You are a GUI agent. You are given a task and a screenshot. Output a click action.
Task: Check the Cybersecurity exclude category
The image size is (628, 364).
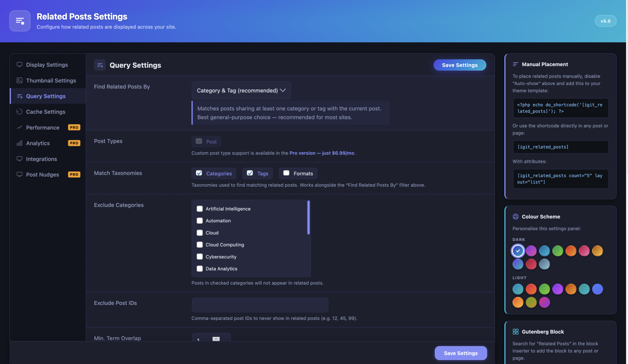(x=200, y=257)
